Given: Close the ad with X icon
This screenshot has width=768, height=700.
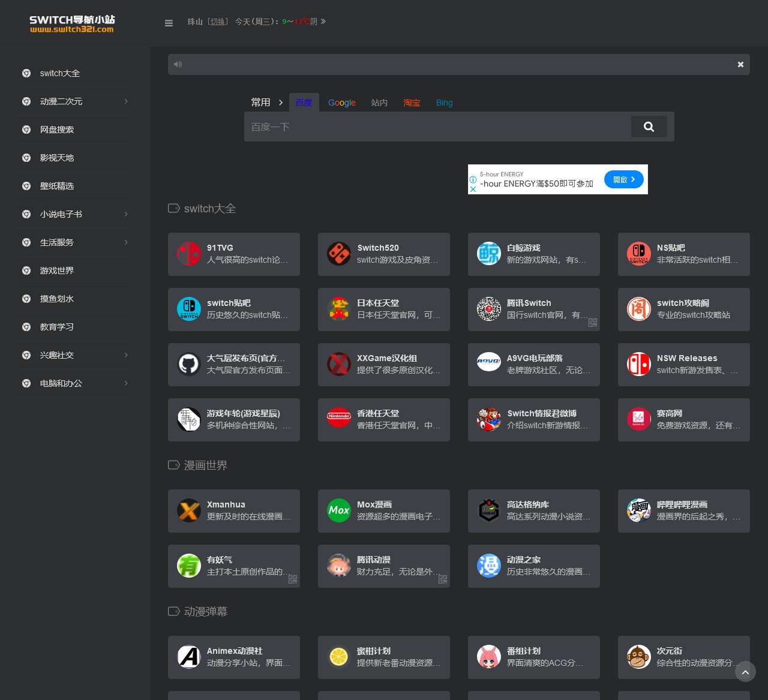Looking at the screenshot, I should click(473, 189).
